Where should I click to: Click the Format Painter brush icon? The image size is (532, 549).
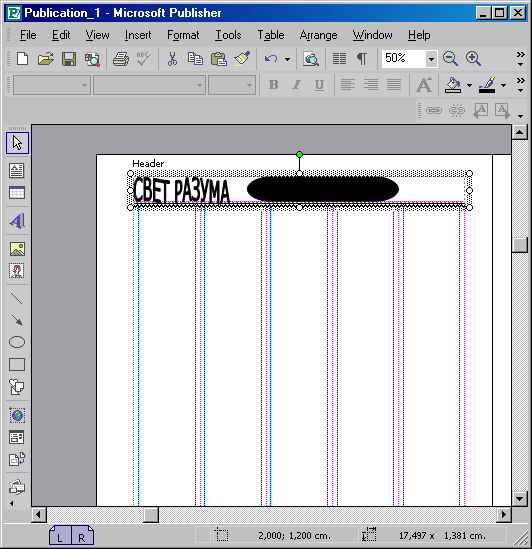[x=242, y=58]
